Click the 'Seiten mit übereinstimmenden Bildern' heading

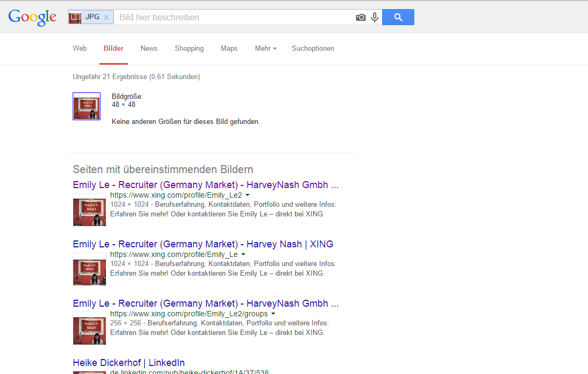(163, 169)
